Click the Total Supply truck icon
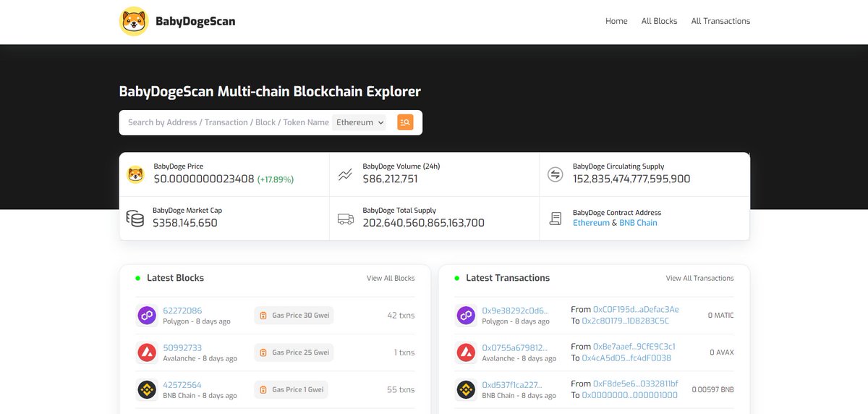Screen dimensions: 868x414 [x=345, y=219]
